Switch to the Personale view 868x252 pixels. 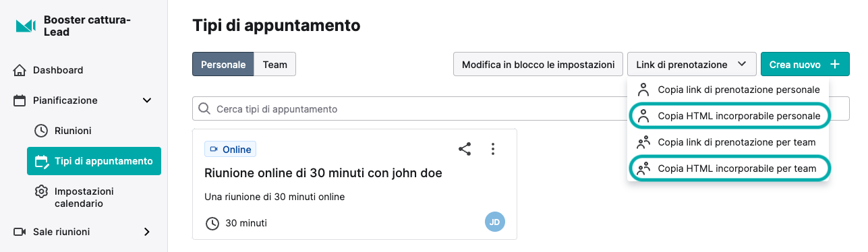(223, 65)
